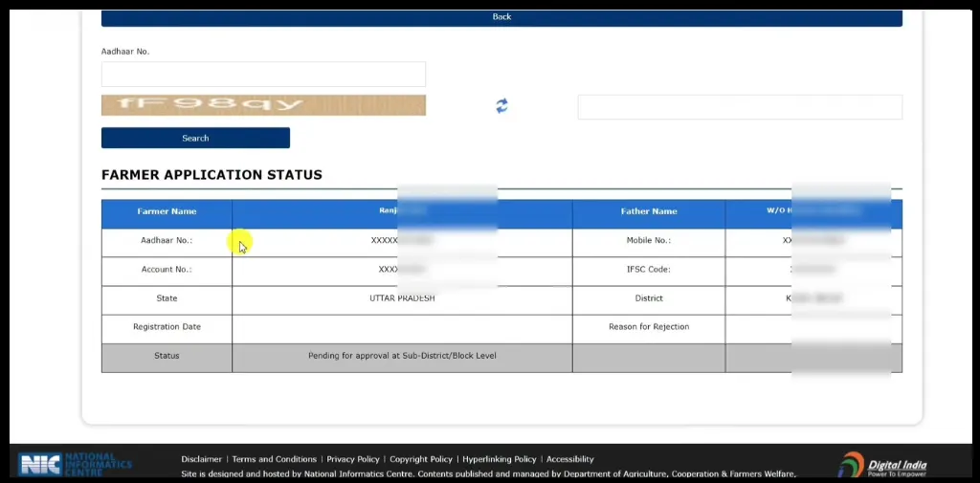Focus the captcha text input field
The width and height of the screenshot is (980, 483).
click(740, 107)
